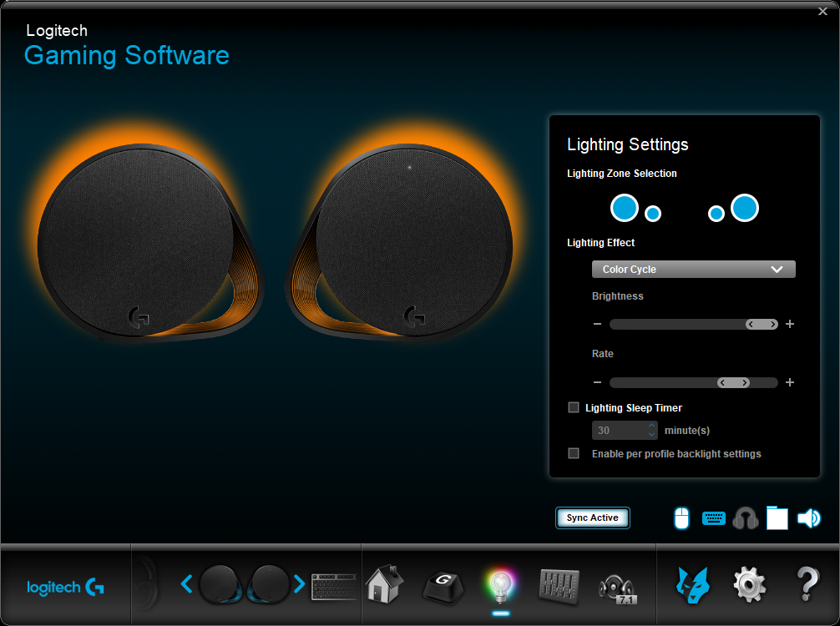Select the left speaker small lighting zone
This screenshot has width=840, height=626.
click(x=652, y=214)
